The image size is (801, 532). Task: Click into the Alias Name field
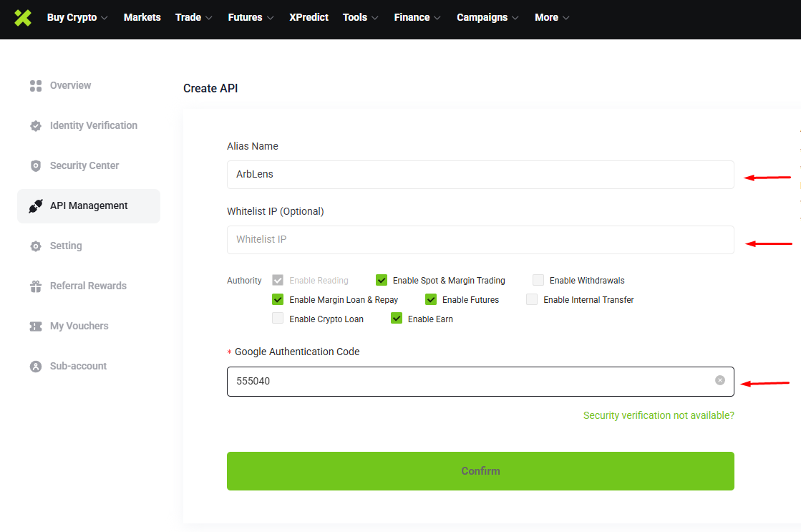480,175
